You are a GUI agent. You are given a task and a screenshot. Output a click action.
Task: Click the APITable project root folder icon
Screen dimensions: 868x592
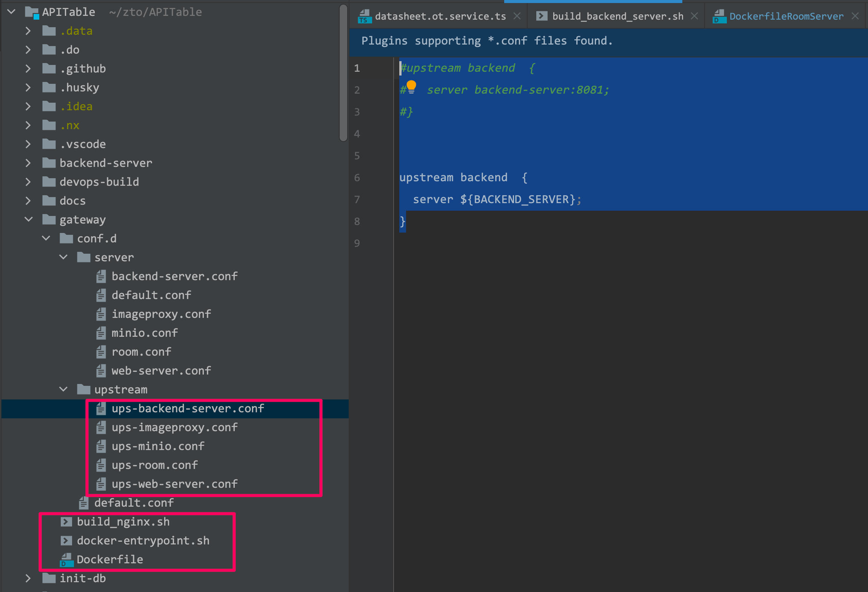coord(32,12)
